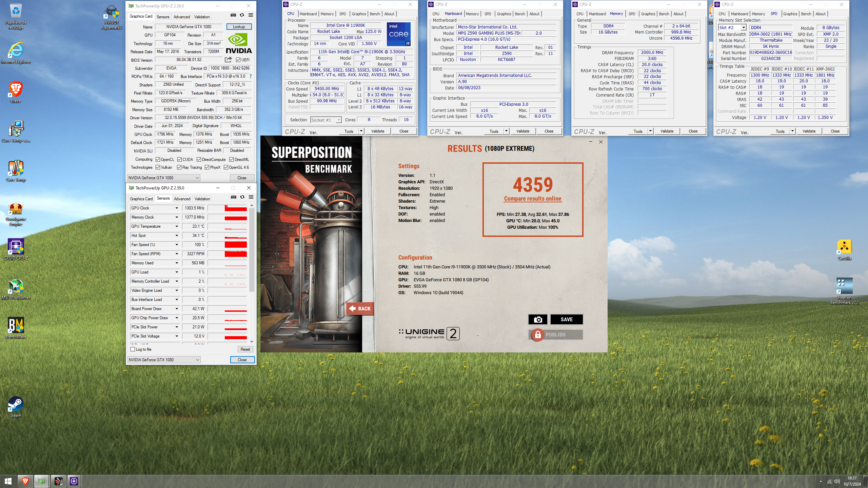Open the About tab in CPU-Z SPD window
The image size is (868, 488).
821,14
